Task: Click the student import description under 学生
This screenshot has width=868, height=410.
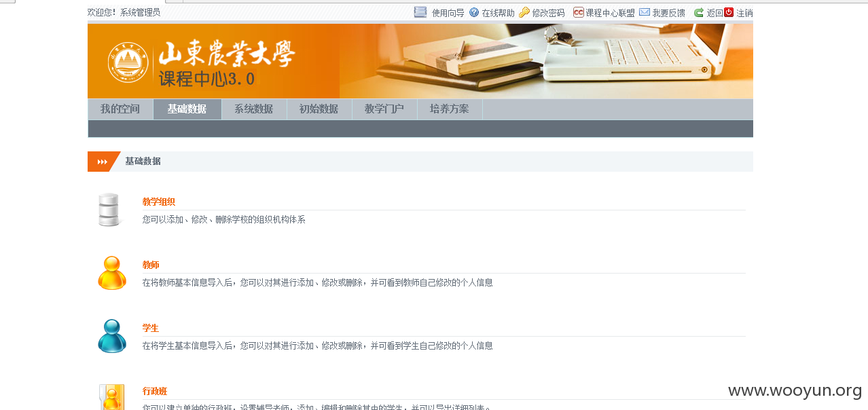Action: point(318,346)
